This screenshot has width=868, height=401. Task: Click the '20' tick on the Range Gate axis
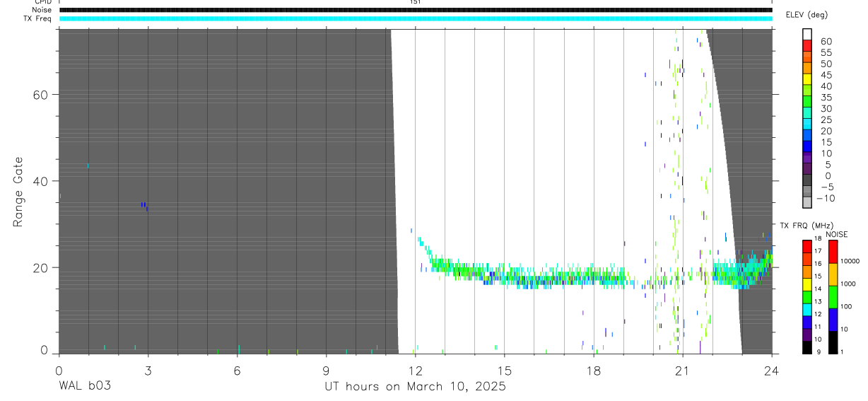[x=41, y=268]
